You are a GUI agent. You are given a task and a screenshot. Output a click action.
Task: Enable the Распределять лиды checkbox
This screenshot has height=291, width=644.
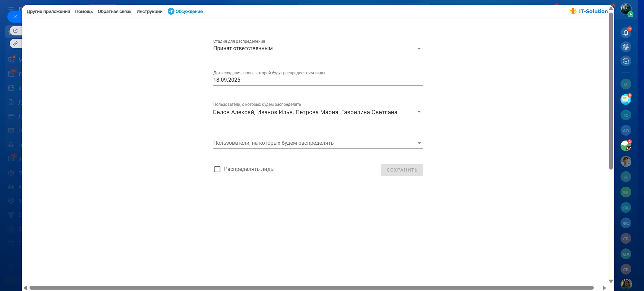(x=217, y=169)
